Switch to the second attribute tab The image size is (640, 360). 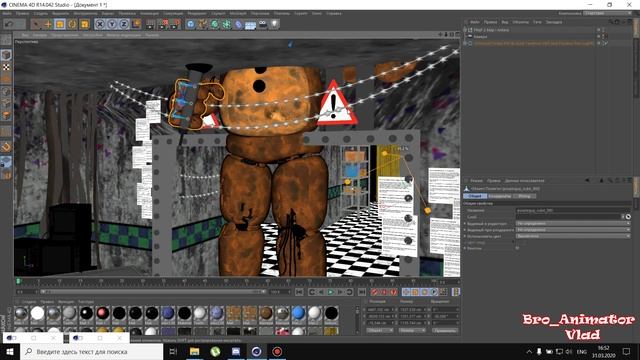500,196
